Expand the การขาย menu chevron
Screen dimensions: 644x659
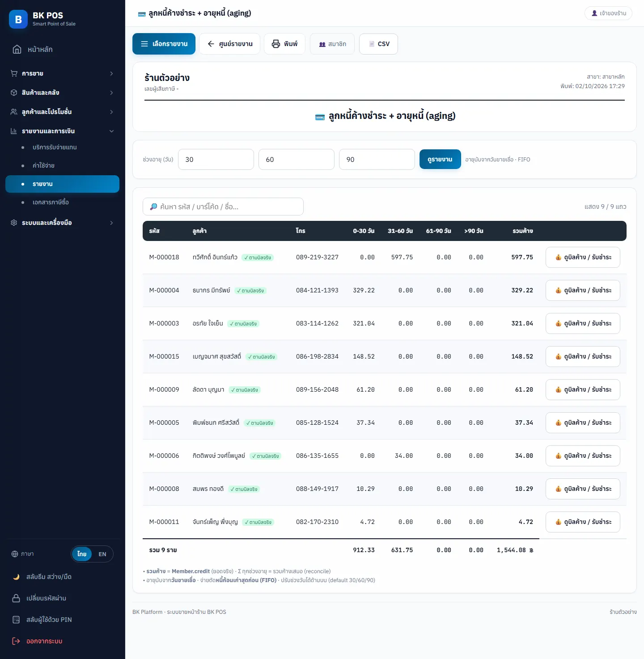111,73
